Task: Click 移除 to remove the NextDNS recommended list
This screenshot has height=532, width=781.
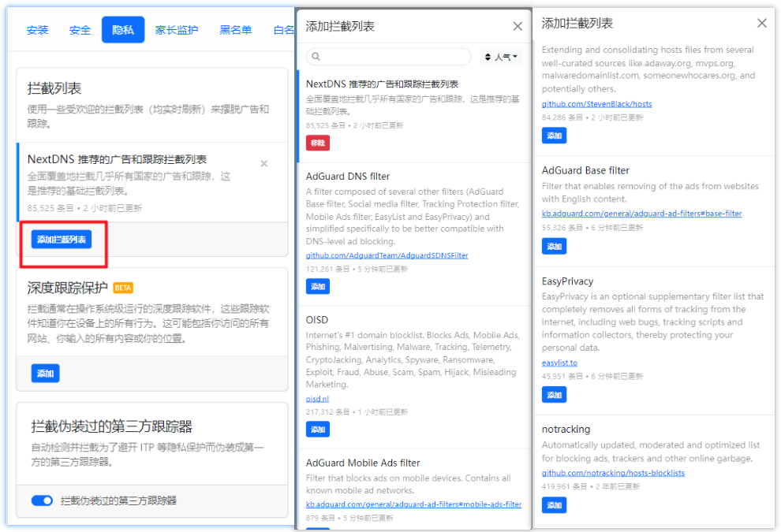Action: point(317,143)
